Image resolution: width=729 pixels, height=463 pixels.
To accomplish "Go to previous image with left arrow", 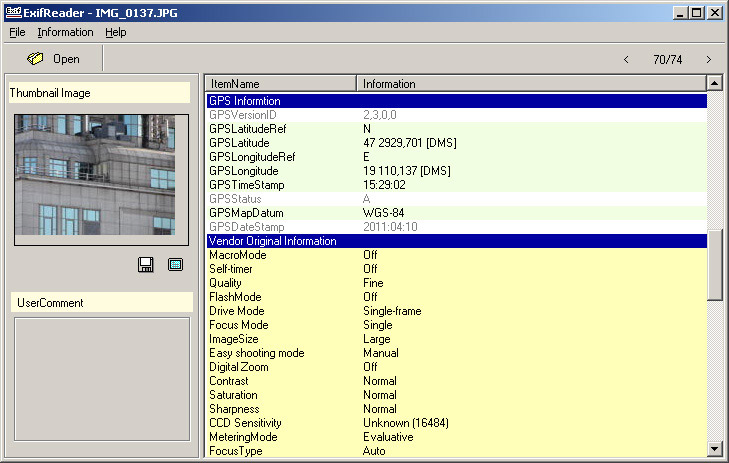I will click(626, 59).
